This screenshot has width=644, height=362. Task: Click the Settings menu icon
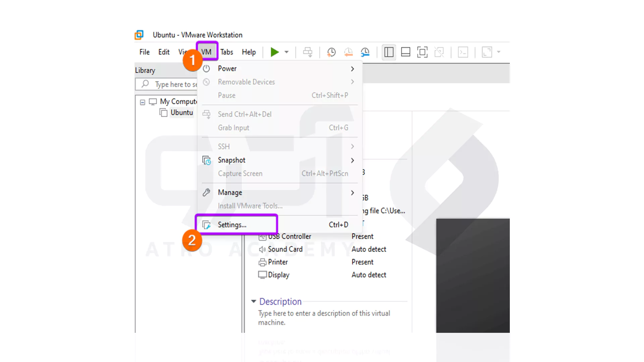pos(207,225)
